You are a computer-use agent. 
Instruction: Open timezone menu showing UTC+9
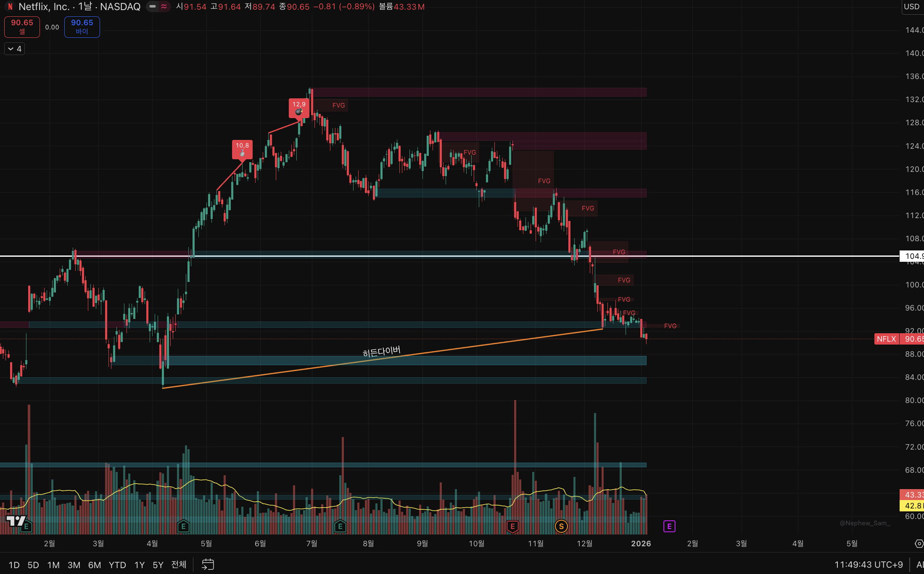point(869,564)
